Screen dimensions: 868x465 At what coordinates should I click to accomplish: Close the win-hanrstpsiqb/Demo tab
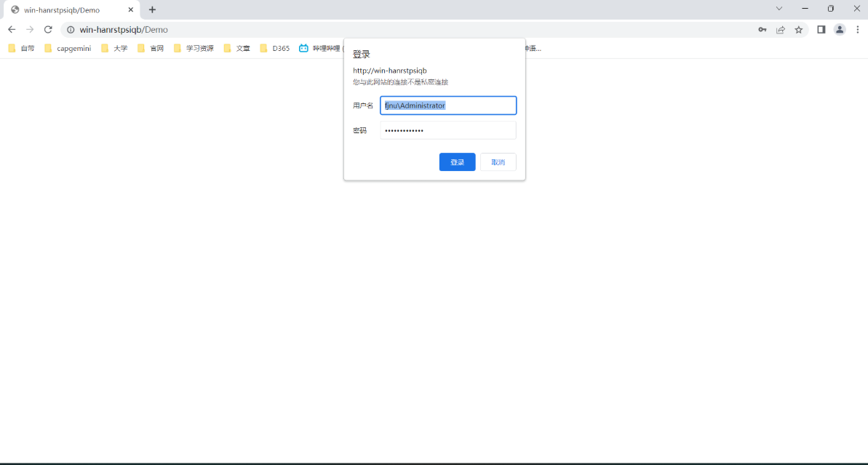coord(131,9)
